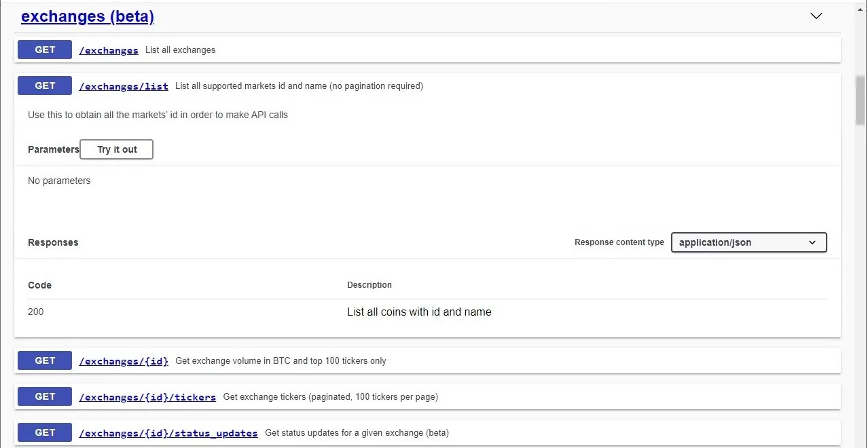The width and height of the screenshot is (868, 448).
Task: Open the /exchanges/{id} path link
Action: (124, 361)
